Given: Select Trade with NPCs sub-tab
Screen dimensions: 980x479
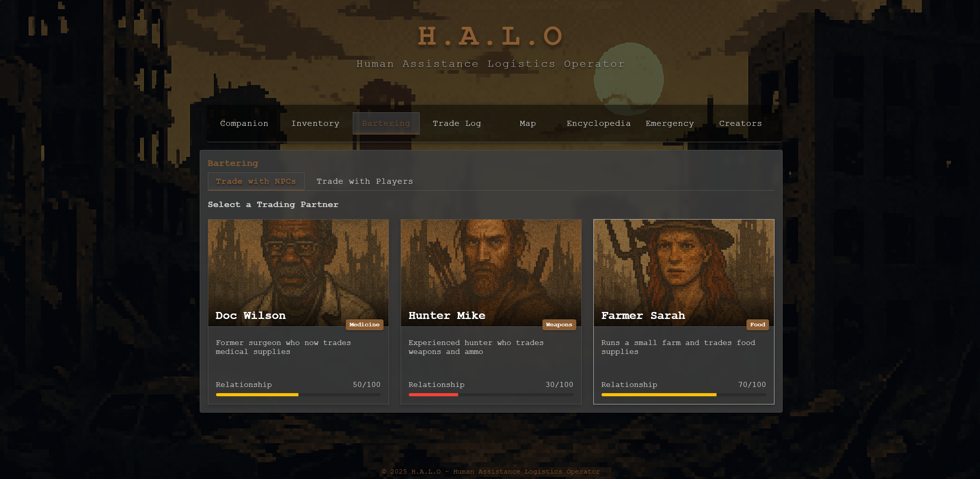Looking at the screenshot, I should pos(256,181).
